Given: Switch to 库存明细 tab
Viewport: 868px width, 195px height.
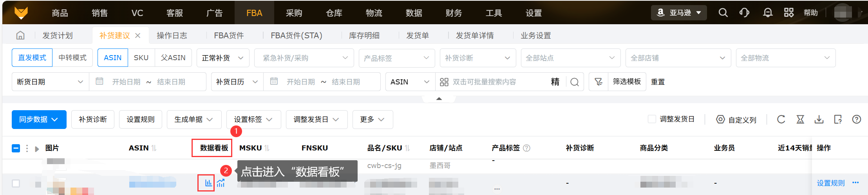Looking at the screenshot, I should click(364, 36).
